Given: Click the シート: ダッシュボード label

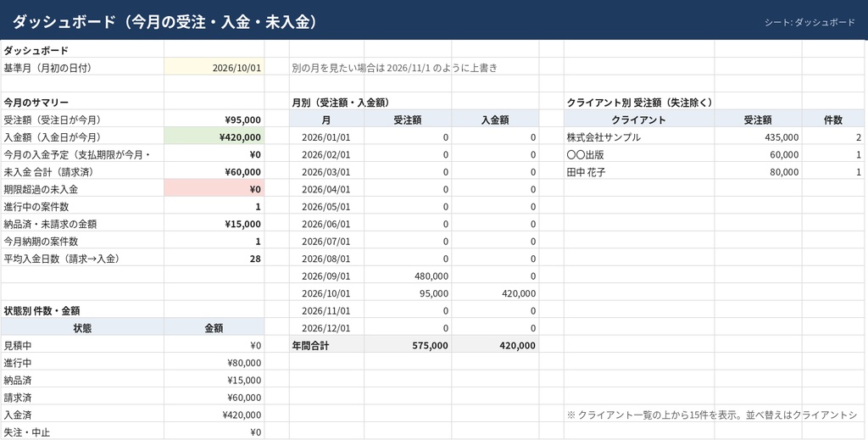Looking at the screenshot, I should (810, 23).
